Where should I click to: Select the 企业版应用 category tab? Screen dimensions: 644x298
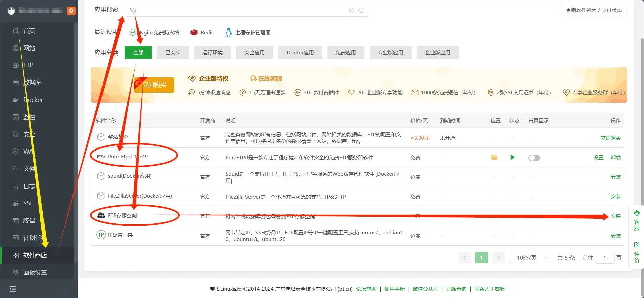[x=438, y=53]
